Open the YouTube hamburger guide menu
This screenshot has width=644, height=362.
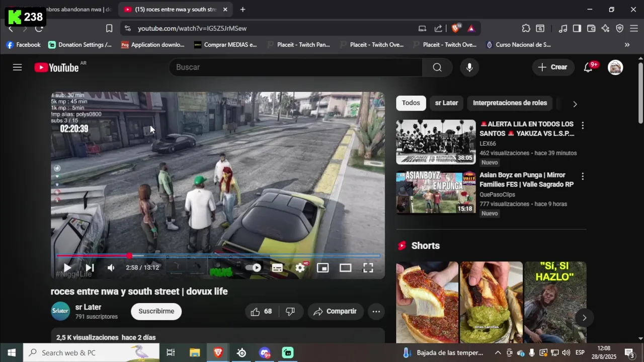coord(17,67)
